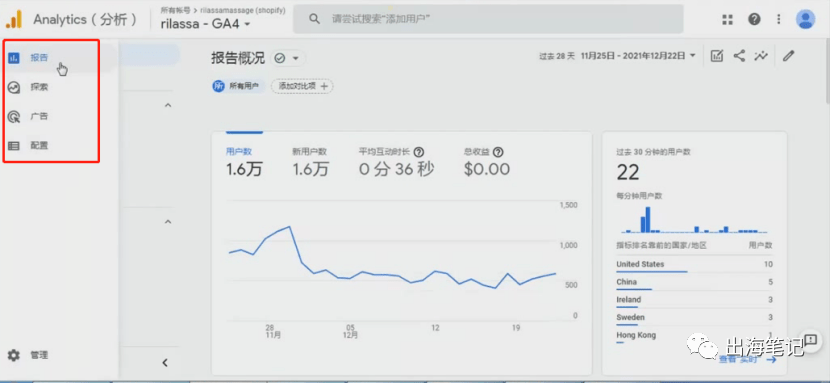Click the search magnifier icon
831x383 pixels.
(314, 19)
